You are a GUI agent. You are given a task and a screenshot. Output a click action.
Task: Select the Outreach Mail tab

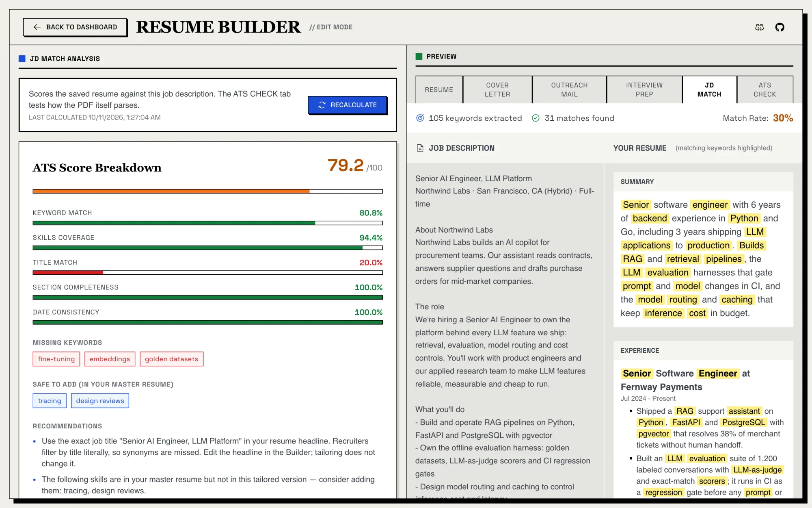click(569, 89)
